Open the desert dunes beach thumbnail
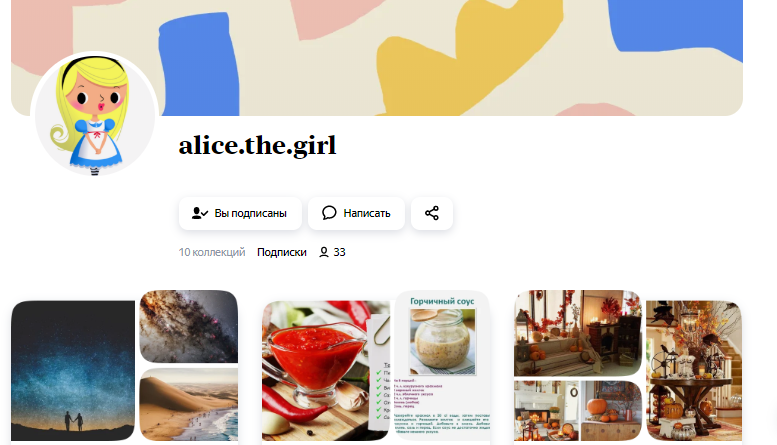 pyautogui.click(x=189, y=404)
